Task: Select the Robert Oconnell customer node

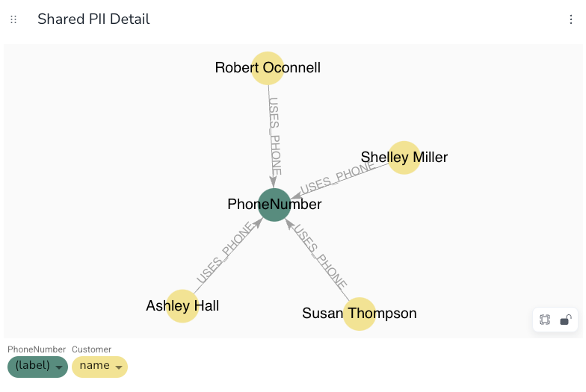Action: point(268,68)
